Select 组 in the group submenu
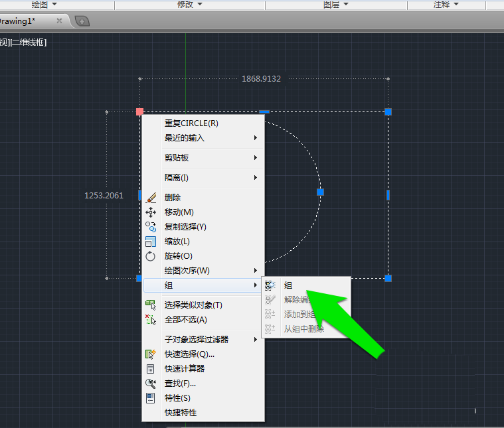This screenshot has height=428, width=504. (288, 285)
